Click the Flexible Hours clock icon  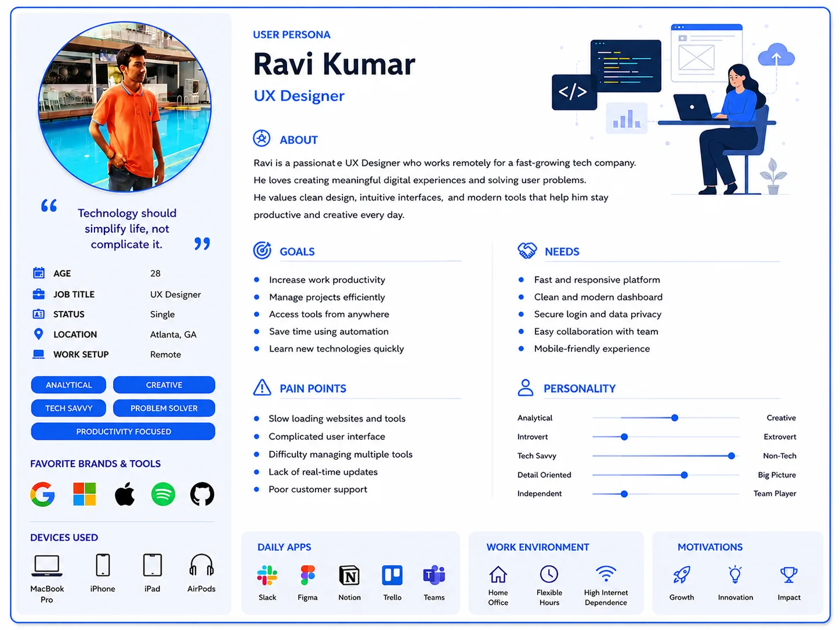pos(549,574)
